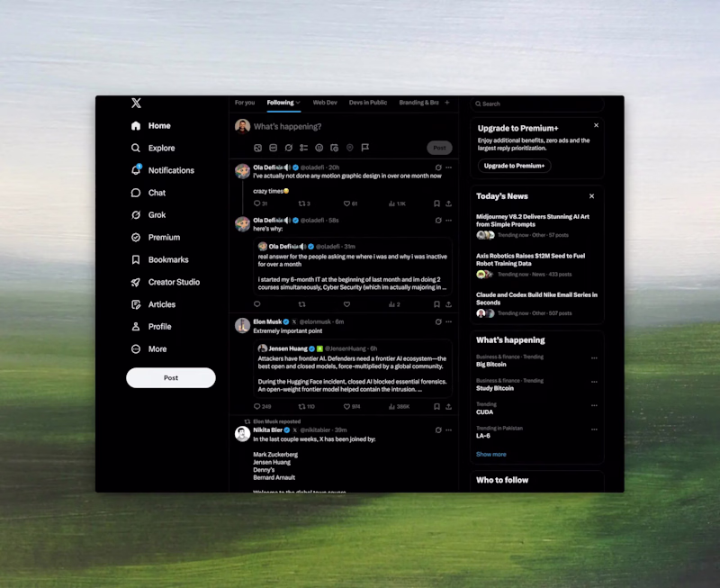Switch to the Web Dev tab
The width and height of the screenshot is (720, 588).
pyautogui.click(x=325, y=103)
